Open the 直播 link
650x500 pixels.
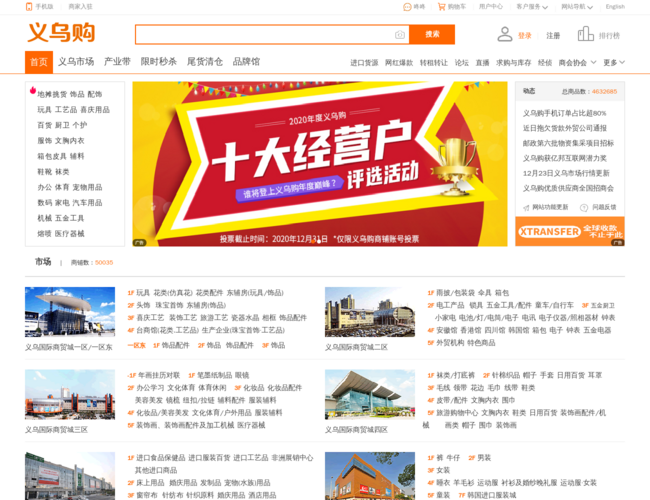482,63
